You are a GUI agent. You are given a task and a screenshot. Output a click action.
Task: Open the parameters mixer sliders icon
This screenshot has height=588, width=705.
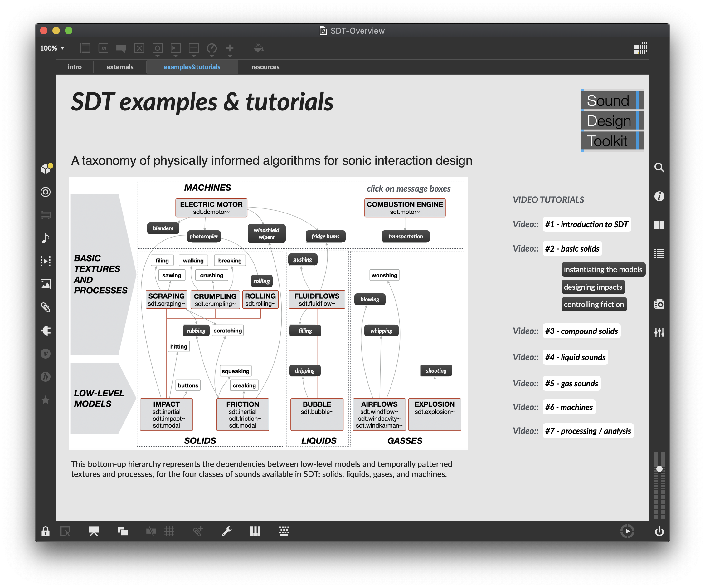click(x=659, y=332)
